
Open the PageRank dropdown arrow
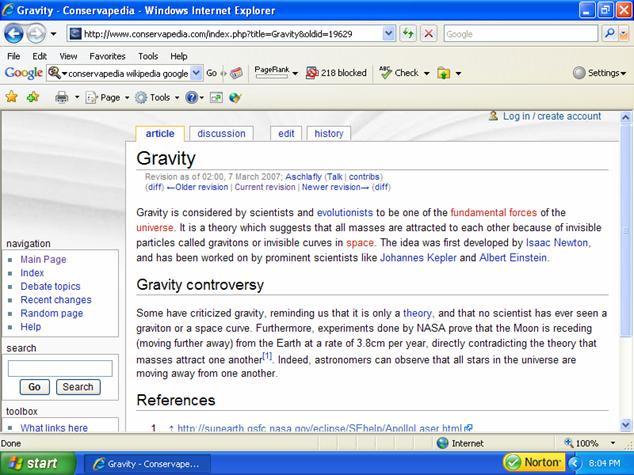(295, 74)
